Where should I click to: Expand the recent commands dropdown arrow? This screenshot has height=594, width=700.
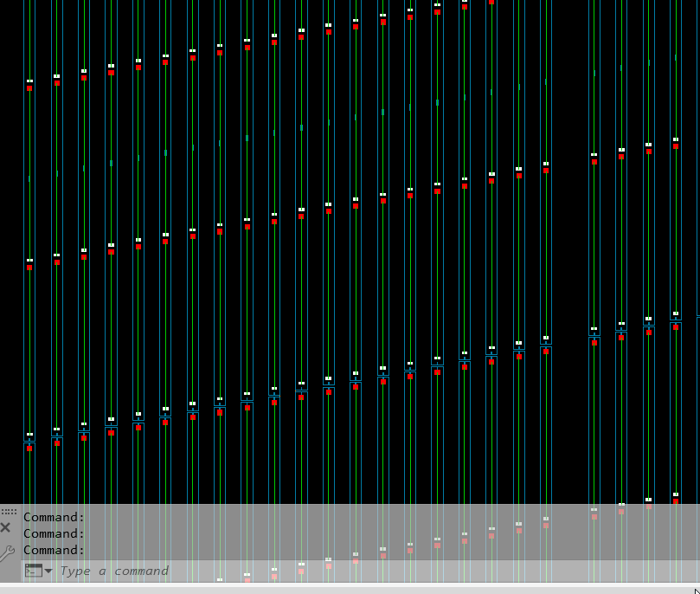pos(48,571)
